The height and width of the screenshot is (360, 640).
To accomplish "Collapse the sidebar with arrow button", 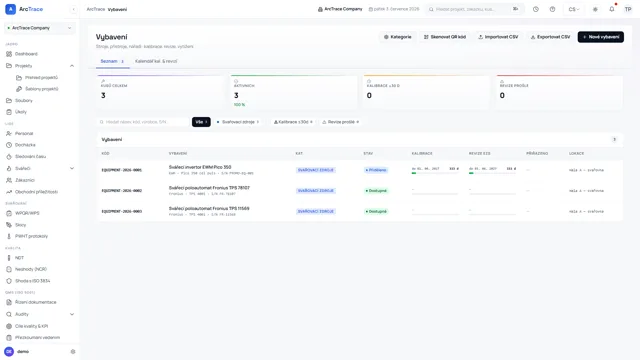I will pos(73,9).
